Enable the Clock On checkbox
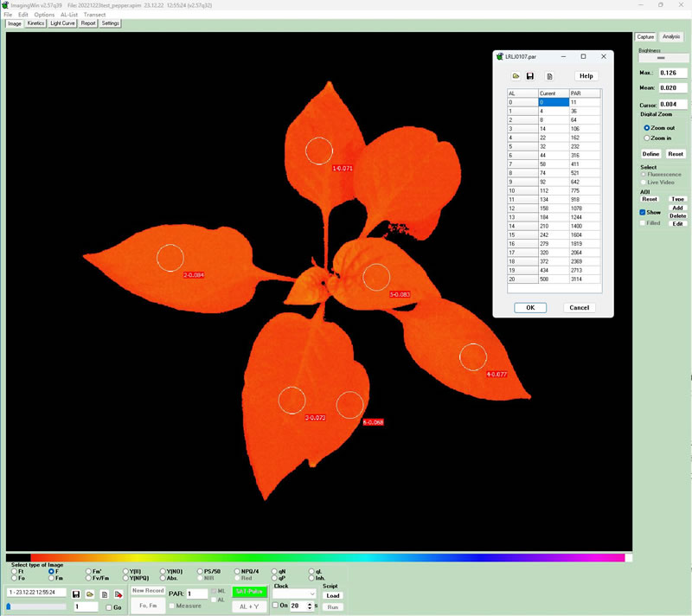Screen dimensions: 692x616 [x=276, y=606]
